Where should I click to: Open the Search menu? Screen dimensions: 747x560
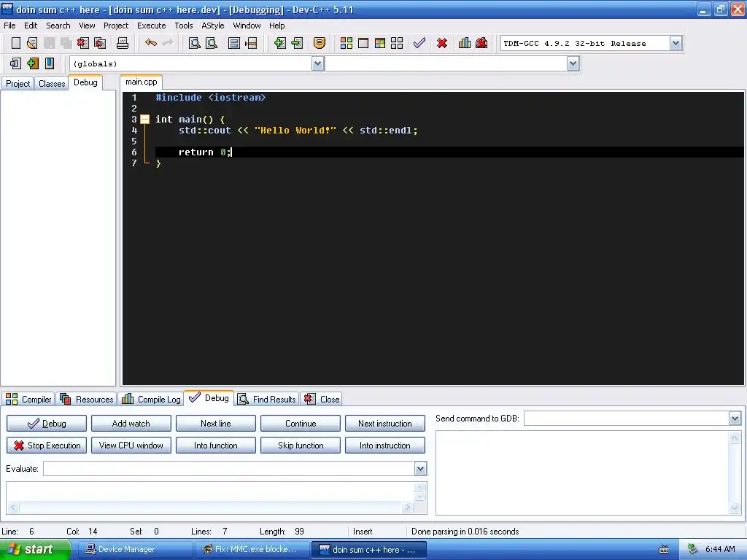(58, 26)
